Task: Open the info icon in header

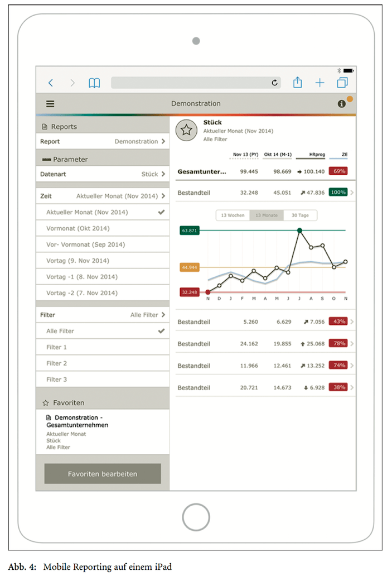Action: pos(342,104)
